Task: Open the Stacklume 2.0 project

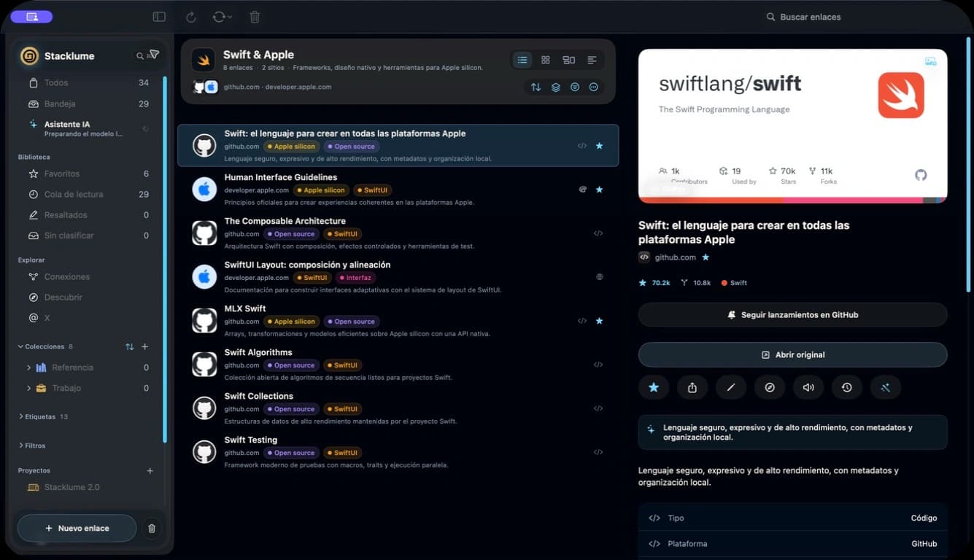Action: 88,487
